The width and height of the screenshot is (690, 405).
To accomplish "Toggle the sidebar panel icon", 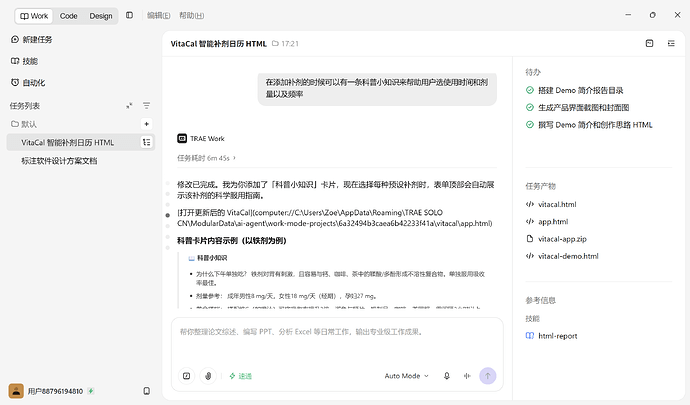I will coord(129,15).
